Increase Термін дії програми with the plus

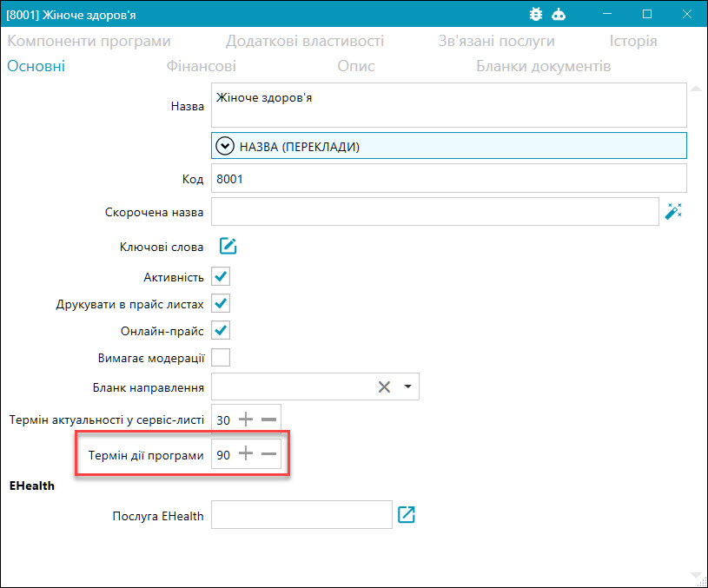(x=246, y=453)
